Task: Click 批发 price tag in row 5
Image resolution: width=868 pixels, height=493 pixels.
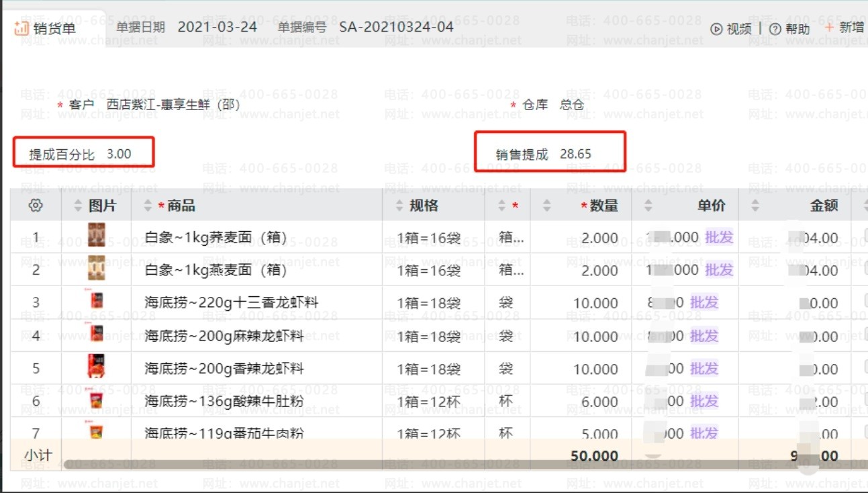Action: point(704,368)
